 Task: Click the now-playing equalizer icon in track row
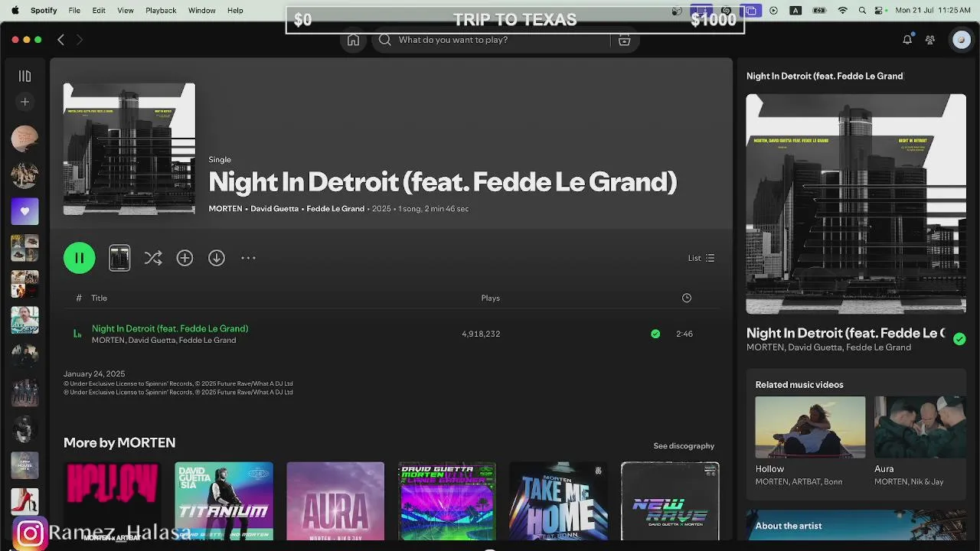coord(77,334)
